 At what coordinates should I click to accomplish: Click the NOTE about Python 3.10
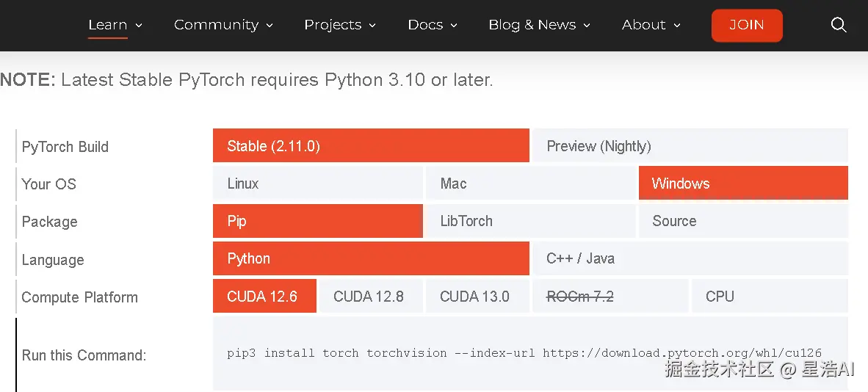coord(246,80)
